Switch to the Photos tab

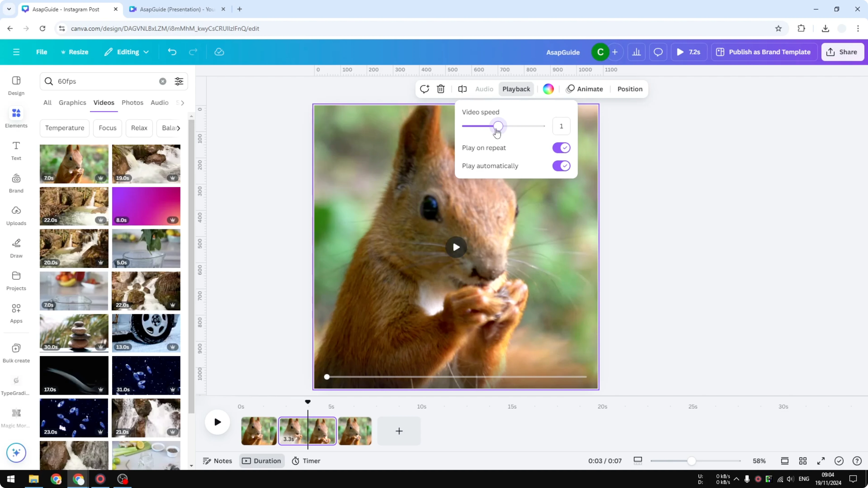132,103
